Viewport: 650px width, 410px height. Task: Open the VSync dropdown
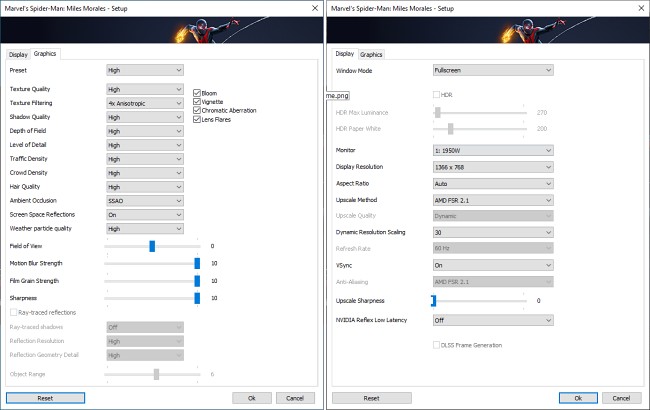(x=493, y=265)
